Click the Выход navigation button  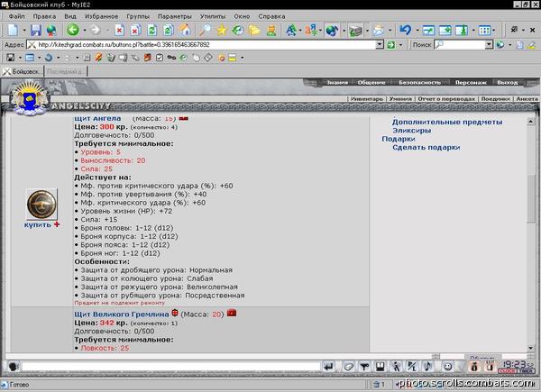click(x=507, y=82)
